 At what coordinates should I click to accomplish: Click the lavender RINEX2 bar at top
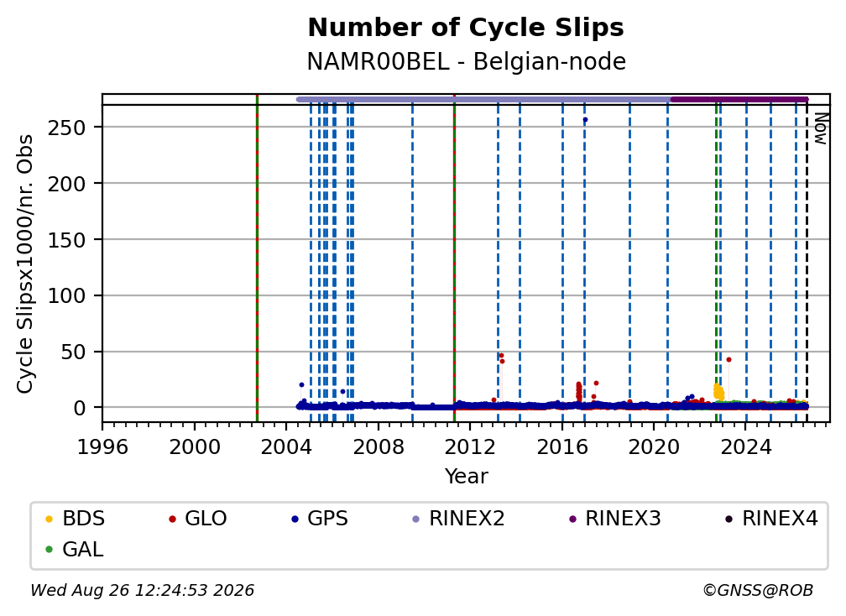[x=483, y=99]
